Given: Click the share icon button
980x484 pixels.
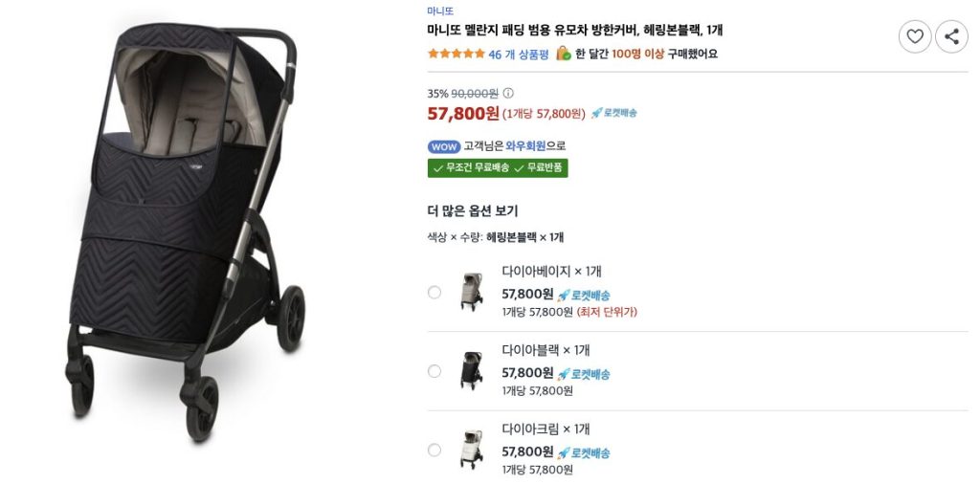Looking at the screenshot, I should 951,36.
